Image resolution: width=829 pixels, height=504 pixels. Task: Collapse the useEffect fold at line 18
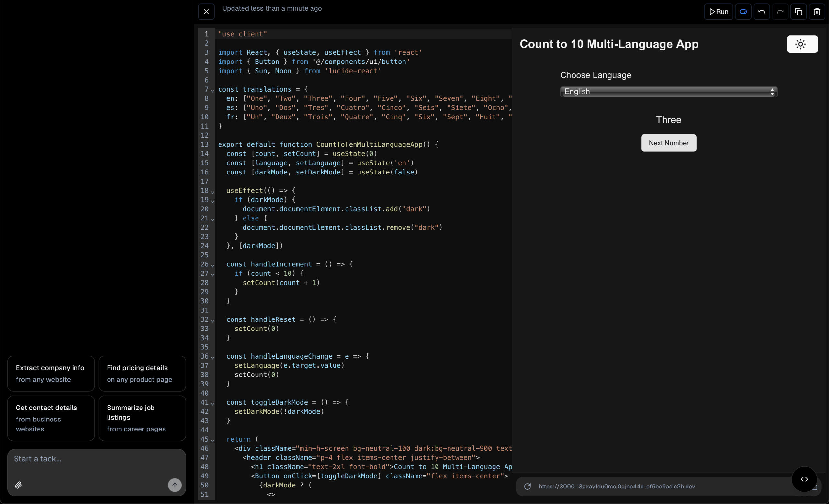pyautogui.click(x=213, y=192)
